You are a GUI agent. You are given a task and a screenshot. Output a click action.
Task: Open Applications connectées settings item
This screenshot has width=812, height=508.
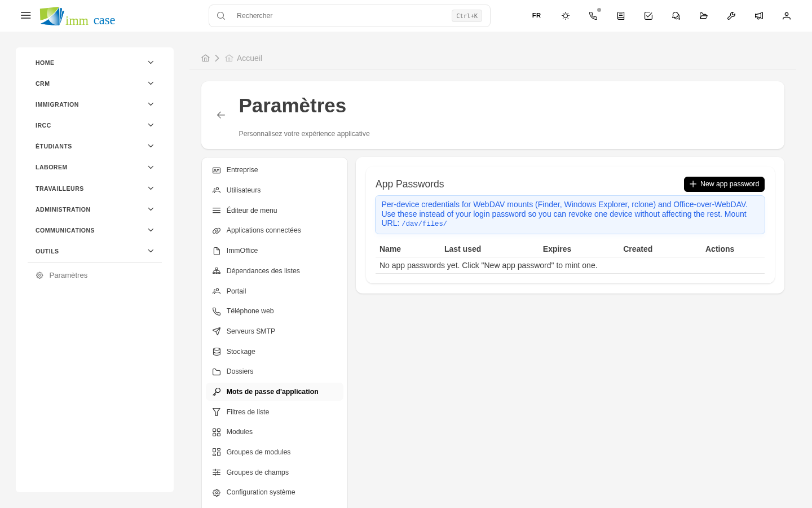click(x=275, y=230)
